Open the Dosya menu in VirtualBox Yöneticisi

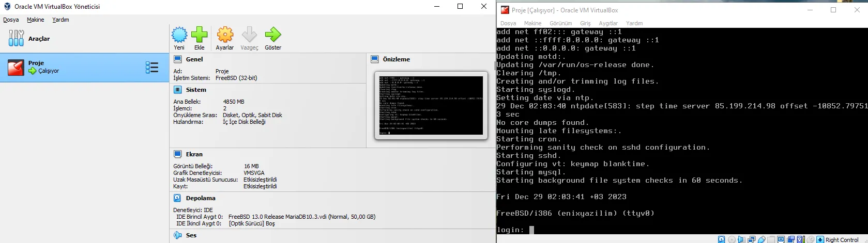(x=11, y=20)
